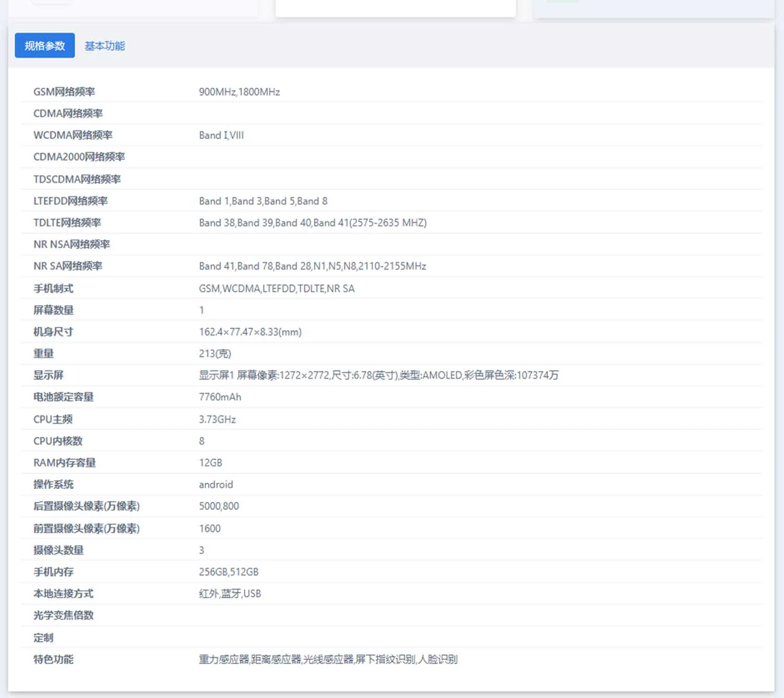784x698 pixels.
Task: Select the 规格参数 tab
Action: 45,46
